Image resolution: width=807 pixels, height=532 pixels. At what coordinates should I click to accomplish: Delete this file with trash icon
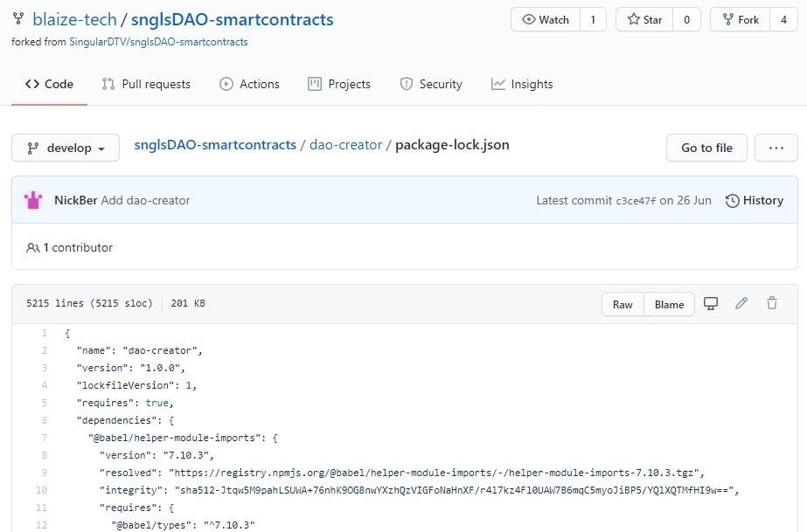point(772,303)
